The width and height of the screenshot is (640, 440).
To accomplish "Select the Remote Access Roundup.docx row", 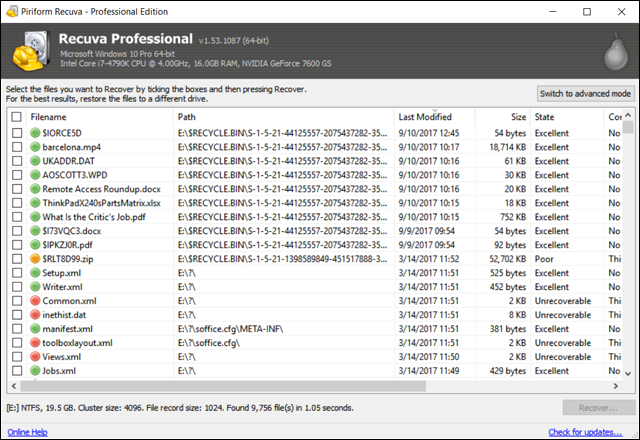I will pyautogui.click(x=314, y=189).
